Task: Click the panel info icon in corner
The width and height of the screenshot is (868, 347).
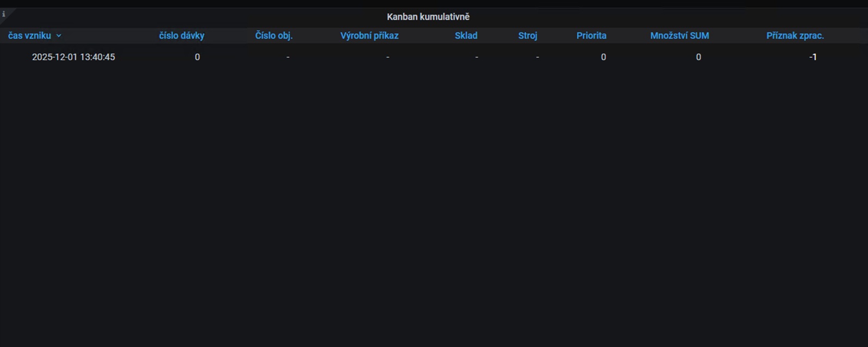Action: (x=4, y=14)
